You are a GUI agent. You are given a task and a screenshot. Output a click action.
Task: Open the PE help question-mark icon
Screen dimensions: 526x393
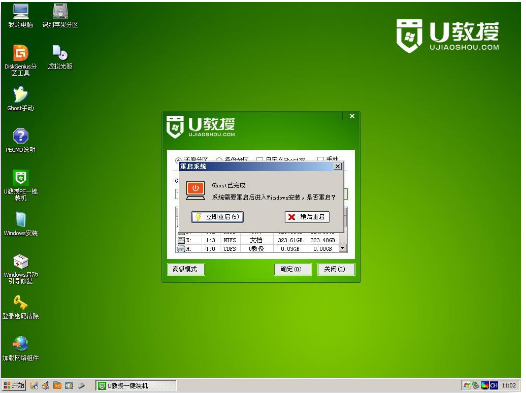point(20,140)
